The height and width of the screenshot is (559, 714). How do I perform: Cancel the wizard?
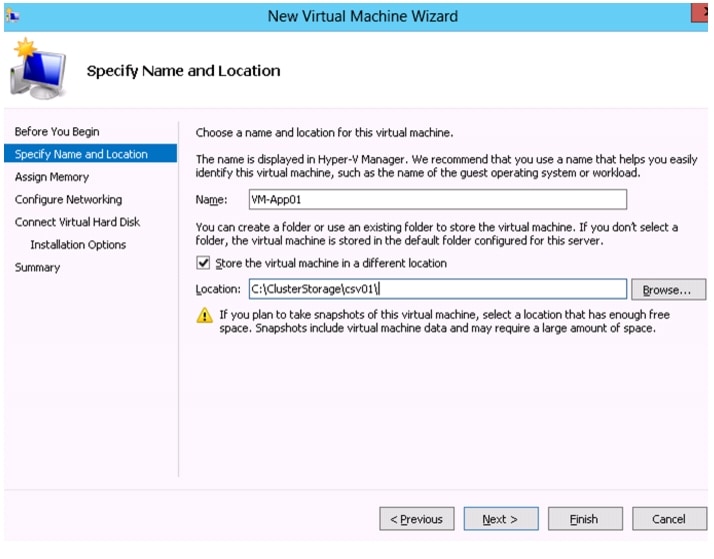point(669,519)
